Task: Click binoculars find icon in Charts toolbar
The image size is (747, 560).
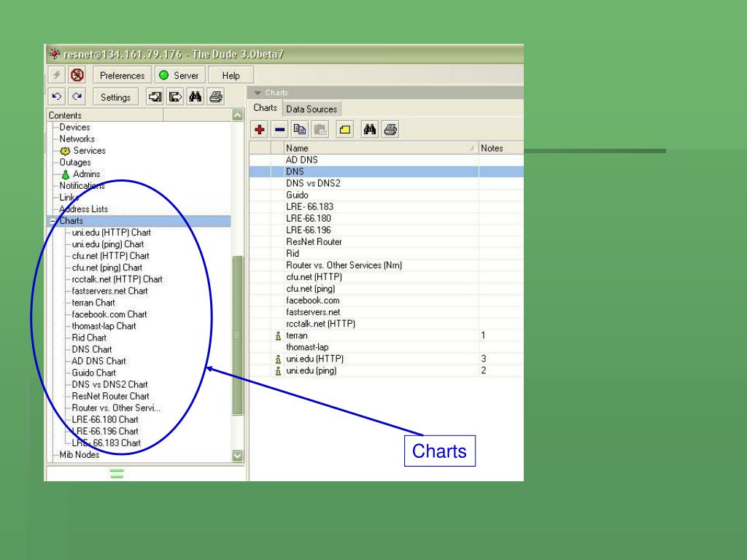Action: [x=370, y=129]
